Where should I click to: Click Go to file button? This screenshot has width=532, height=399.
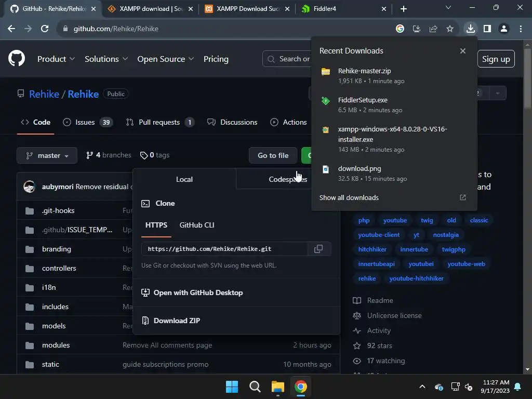273,155
